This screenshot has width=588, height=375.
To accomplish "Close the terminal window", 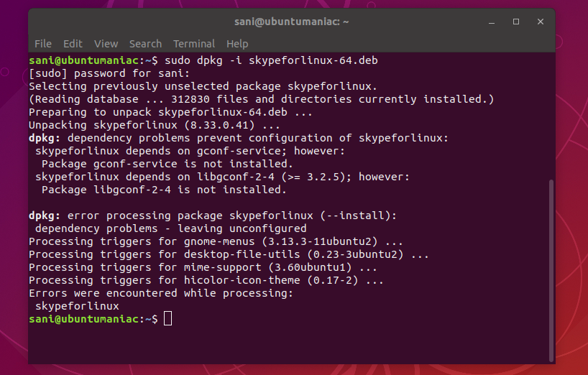I will pos(541,22).
